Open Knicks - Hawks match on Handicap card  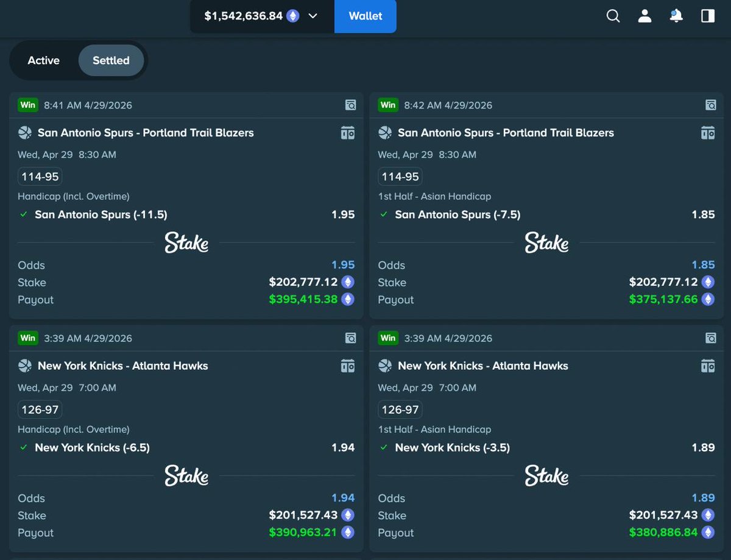point(123,366)
